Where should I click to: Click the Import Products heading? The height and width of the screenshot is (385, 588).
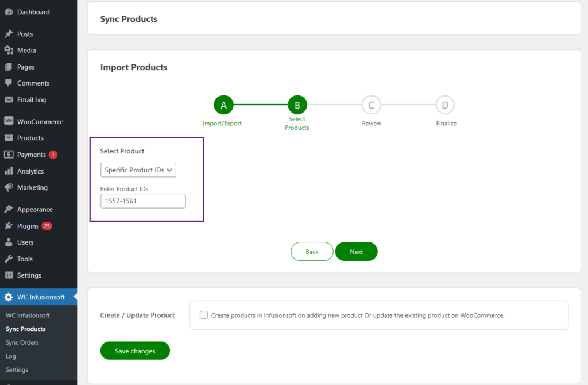coord(133,67)
